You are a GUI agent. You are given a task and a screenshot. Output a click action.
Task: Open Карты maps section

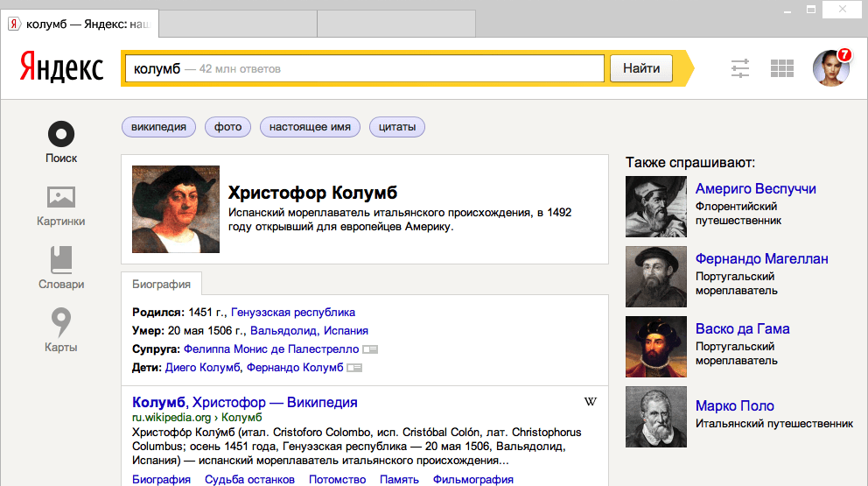[x=61, y=331]
